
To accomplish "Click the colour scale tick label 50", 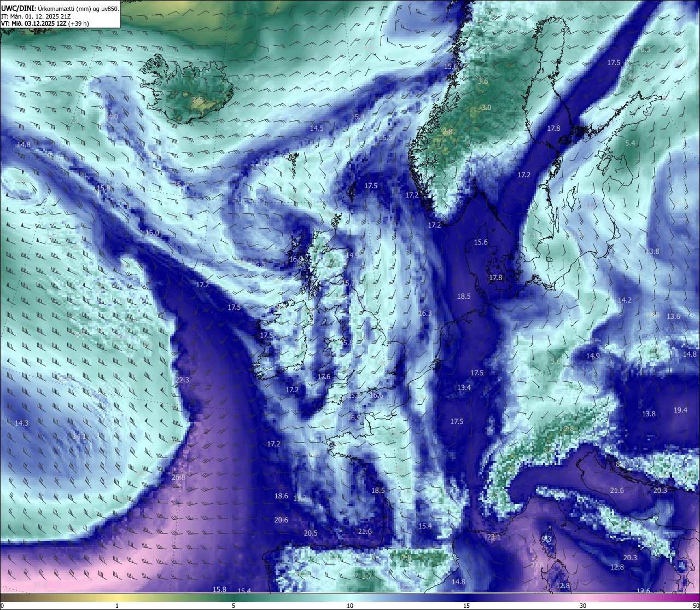I will [x=696, y=605].
